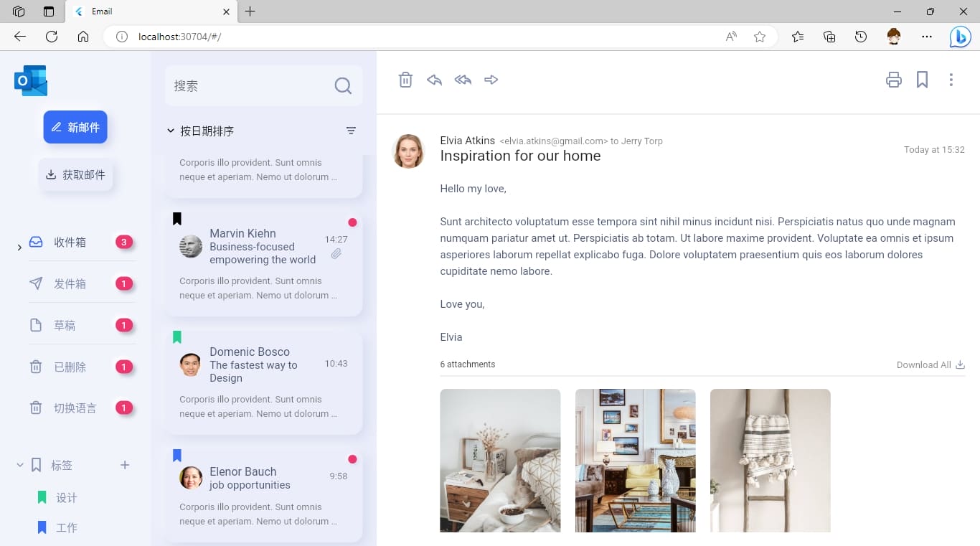980x546 pixels.
Task: Click the browser profile avatar
Action: [894, 37]
